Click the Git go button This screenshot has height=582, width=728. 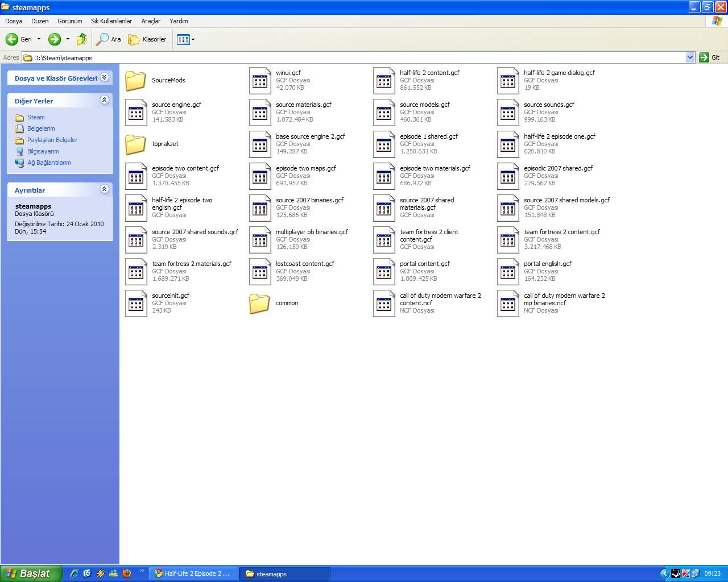(x=710, y=57)
